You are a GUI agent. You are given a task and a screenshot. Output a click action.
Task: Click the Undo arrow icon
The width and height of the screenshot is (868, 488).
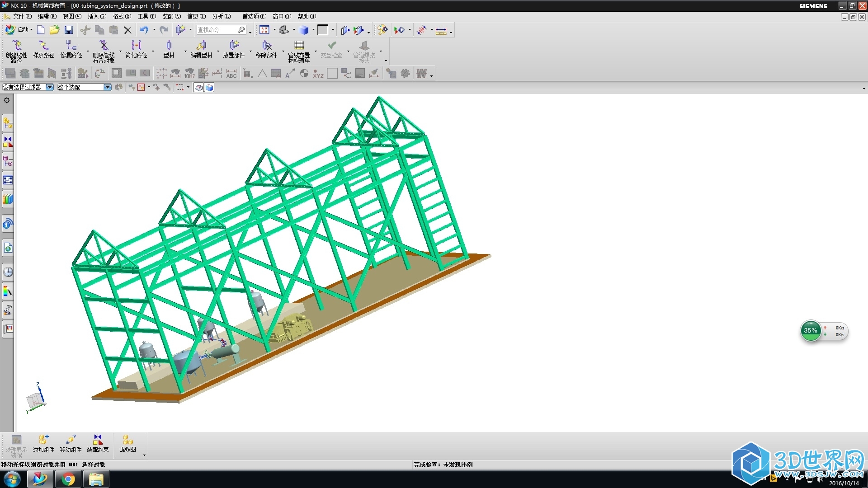[144, 30]
